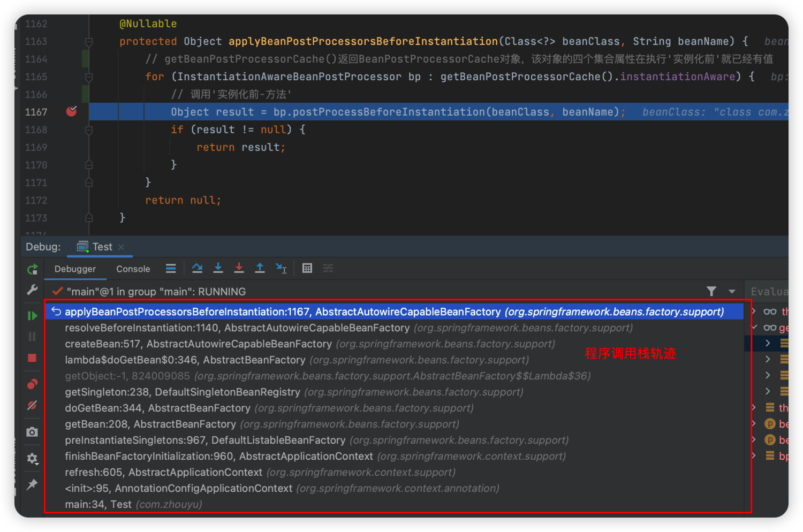
Task: Toggle the thread frames filter icon
Action: click(x=711, y=291)
